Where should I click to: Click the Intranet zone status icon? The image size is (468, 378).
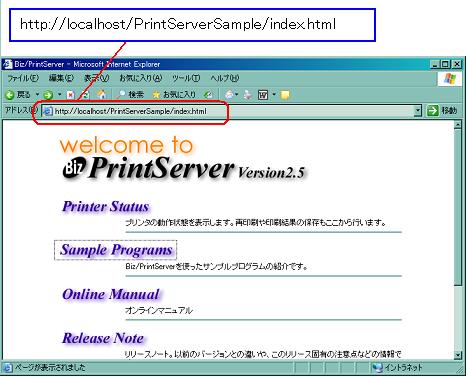click(x=378, y=368)
